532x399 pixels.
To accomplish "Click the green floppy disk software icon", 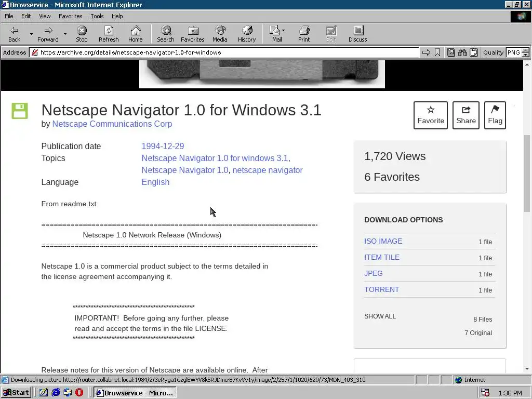I will (20, 111).
